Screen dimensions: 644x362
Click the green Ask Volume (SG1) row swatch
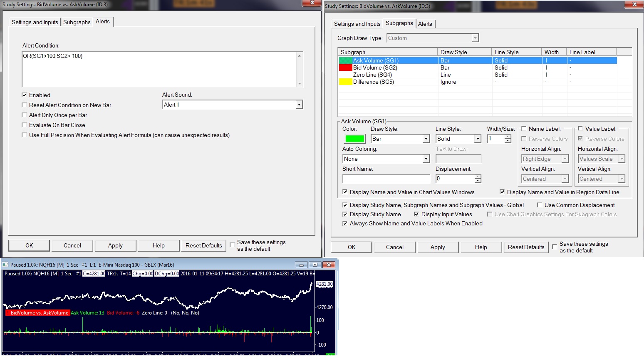click(x=346, y=60)
